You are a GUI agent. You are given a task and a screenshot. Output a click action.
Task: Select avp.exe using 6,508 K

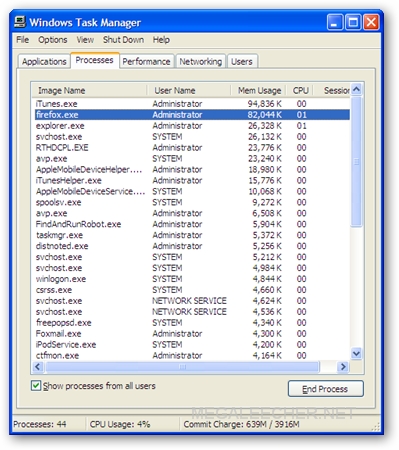tap(191, 213)
